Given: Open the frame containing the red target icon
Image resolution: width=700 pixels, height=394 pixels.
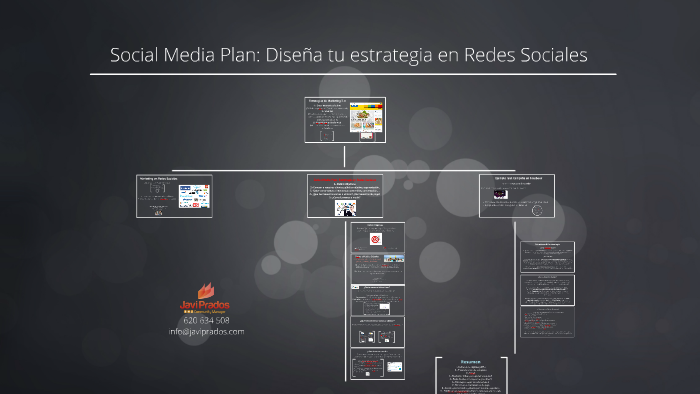Looking at the screenshot, I should [378, 237].
